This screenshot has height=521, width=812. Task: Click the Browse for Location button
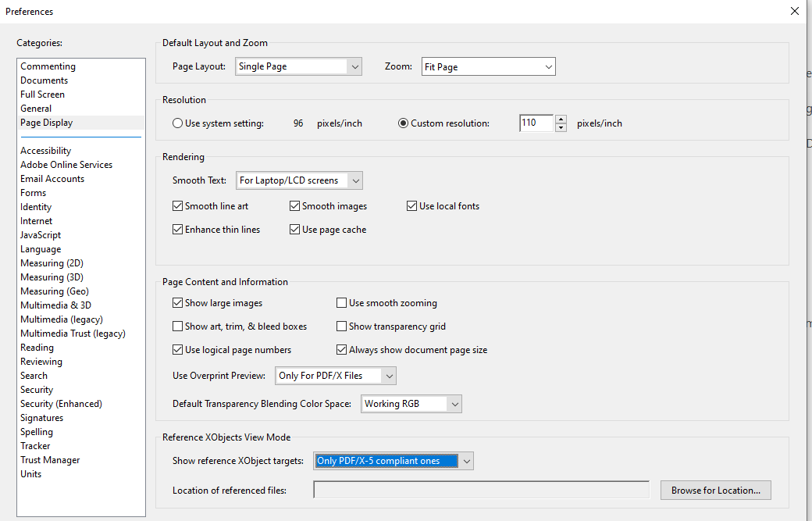pyautogui.click(x=715, y=491)
